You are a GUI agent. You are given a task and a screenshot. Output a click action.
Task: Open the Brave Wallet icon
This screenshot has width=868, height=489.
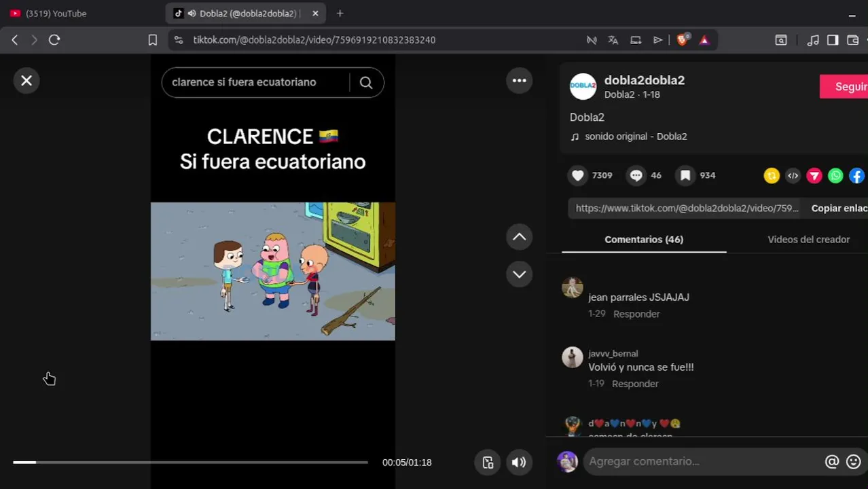pos(853,40)
